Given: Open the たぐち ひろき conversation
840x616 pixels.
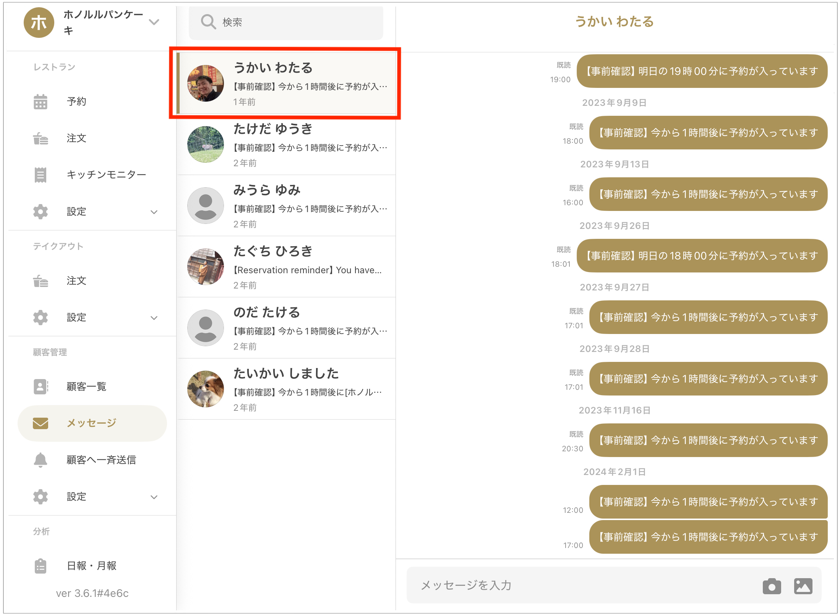Looking at the screenshot, I should click(x=287, y=267).
